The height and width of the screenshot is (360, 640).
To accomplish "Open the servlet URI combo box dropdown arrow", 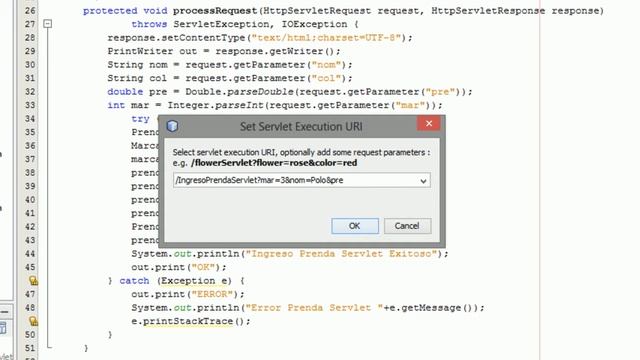I will click(423, 180).
